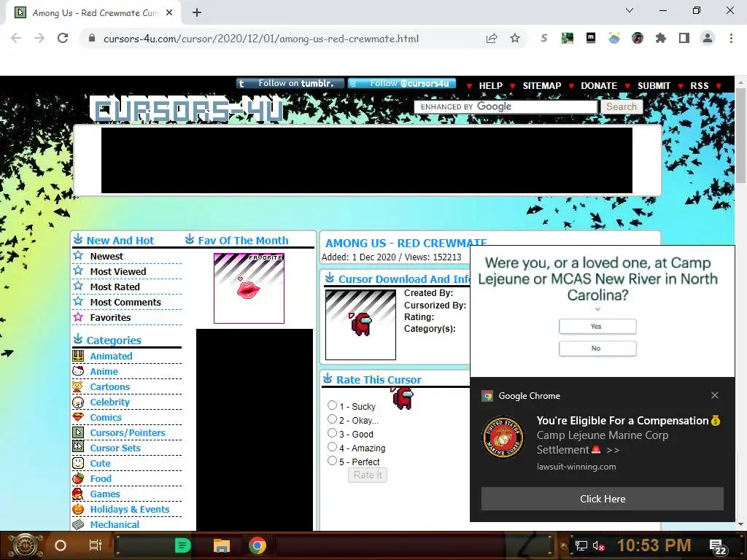This screenshot has width=747, height=560.
Task: Click the Food apple category icon
Action: (78, 478)
